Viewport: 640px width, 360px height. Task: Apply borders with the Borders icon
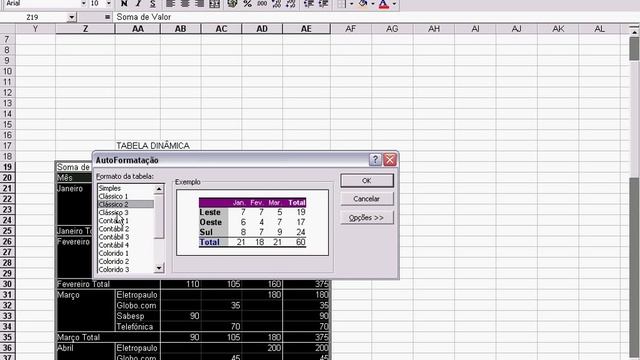coord(341,4)
